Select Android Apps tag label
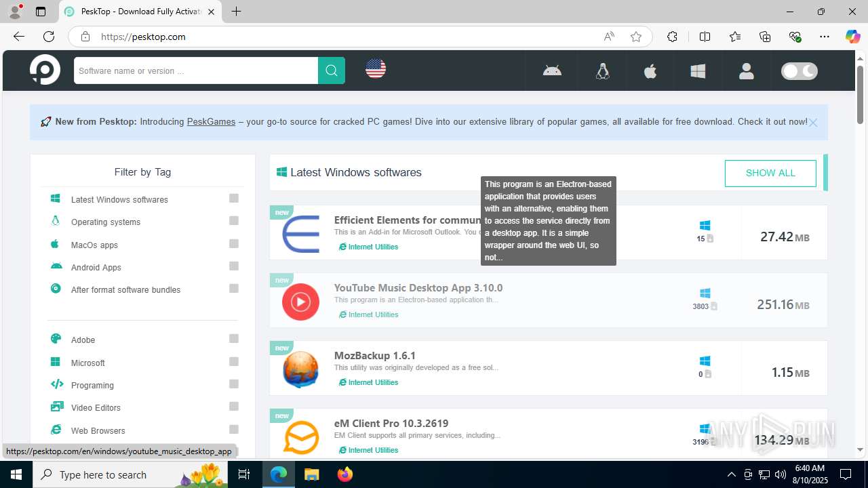Viewport: 868px width, 488px height. (96, 267)
